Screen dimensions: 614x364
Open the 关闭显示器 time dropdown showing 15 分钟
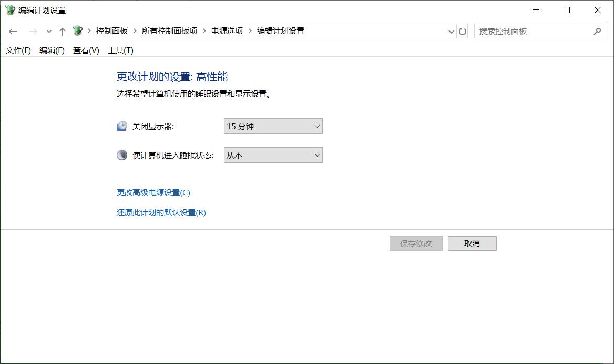272,126
